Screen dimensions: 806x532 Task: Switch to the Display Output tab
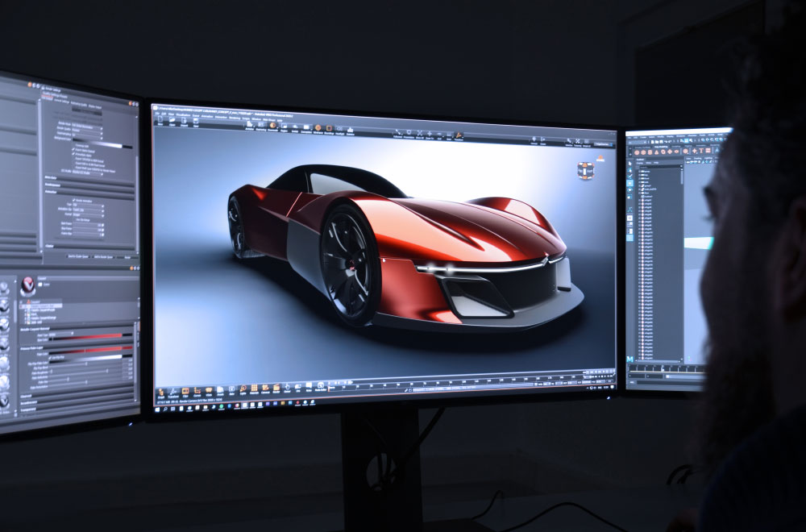tap(94, 106)
